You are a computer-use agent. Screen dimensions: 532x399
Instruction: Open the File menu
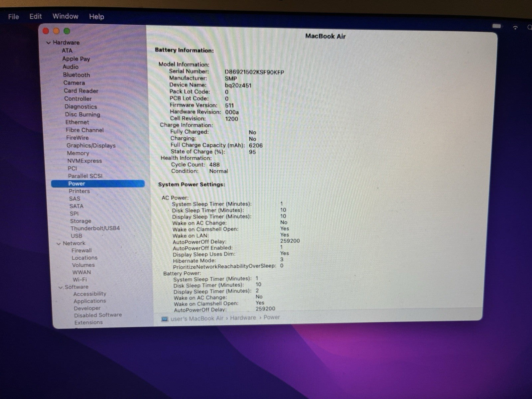(x=13, y=17)
